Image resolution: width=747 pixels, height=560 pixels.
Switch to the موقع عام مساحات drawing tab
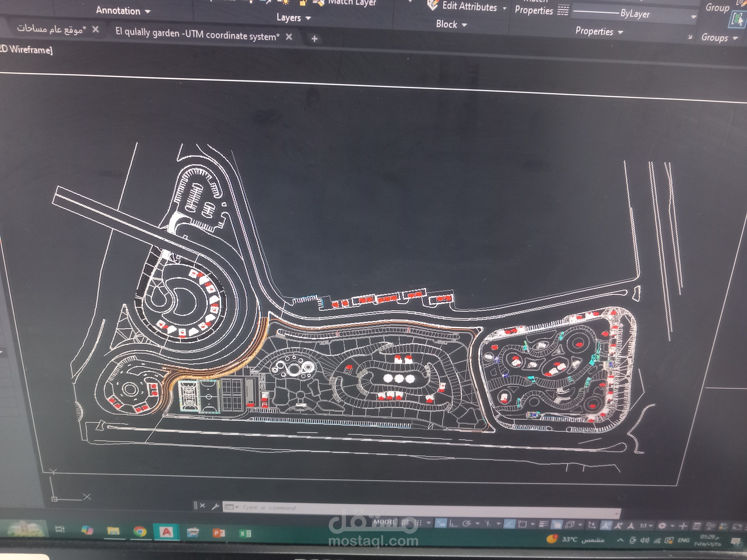pos(51,29)
